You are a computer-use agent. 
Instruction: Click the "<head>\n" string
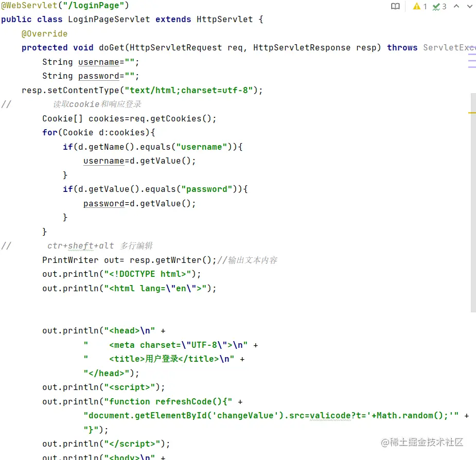(130, 331)
